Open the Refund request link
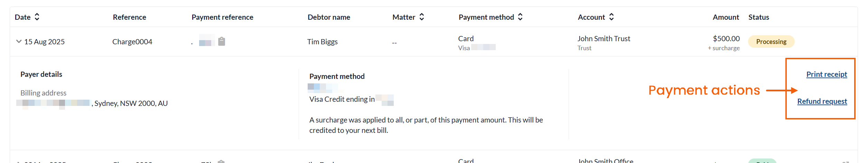The image size is (868, 163). [x=822, y=101]
